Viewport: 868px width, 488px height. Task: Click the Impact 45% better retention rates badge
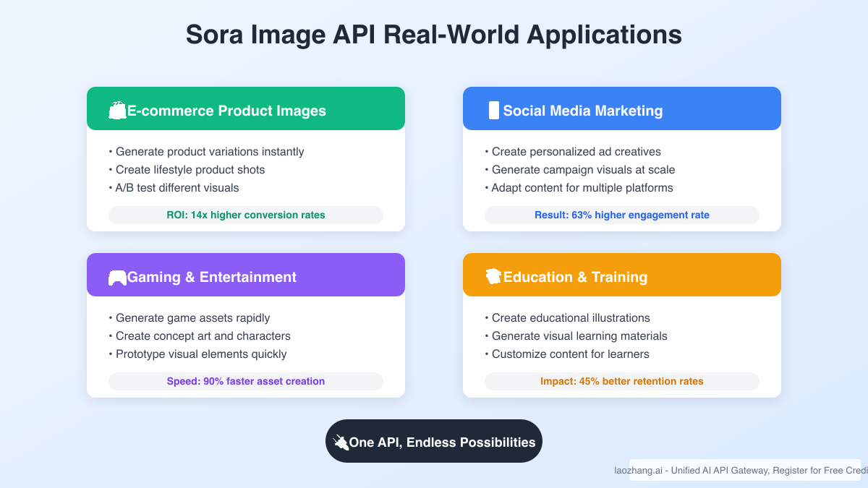click(622, 381)
